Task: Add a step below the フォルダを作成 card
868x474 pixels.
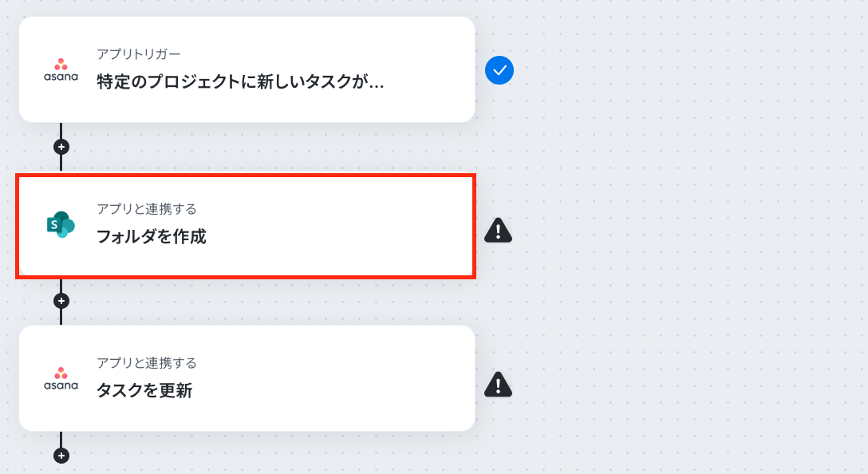Action: point(61,301)
